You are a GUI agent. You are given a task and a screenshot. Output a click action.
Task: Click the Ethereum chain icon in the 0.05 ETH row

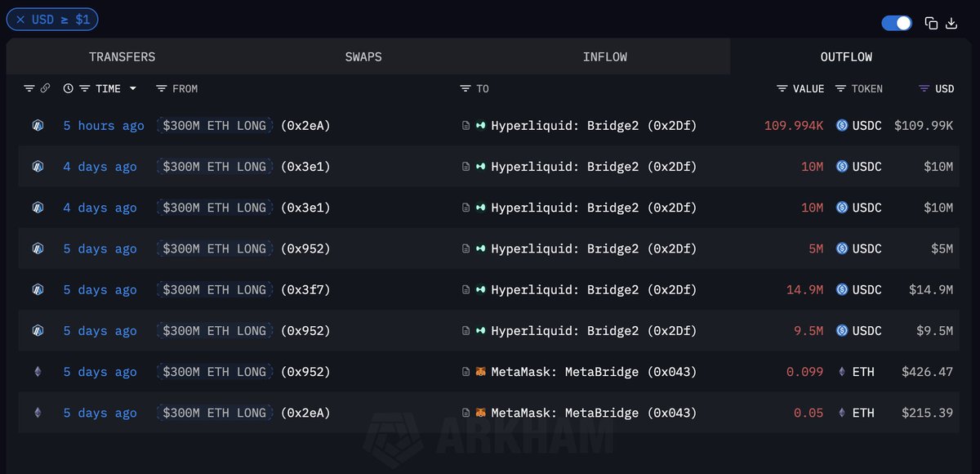pyautogui.click(x=38, y=413)
